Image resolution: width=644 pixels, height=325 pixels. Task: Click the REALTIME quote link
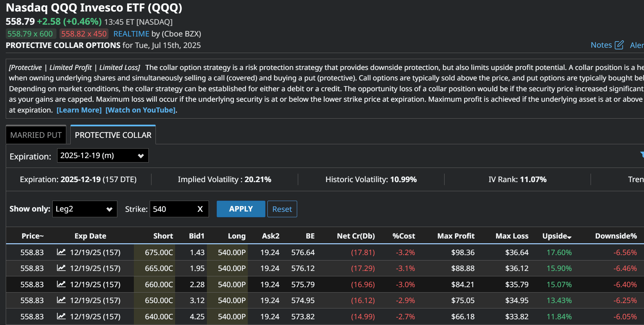pyautogui.click(x=131, y=34)
